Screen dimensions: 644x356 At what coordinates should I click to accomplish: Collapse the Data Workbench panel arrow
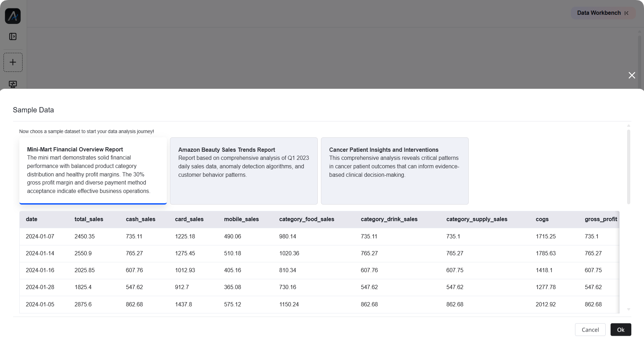coord(626,13)
